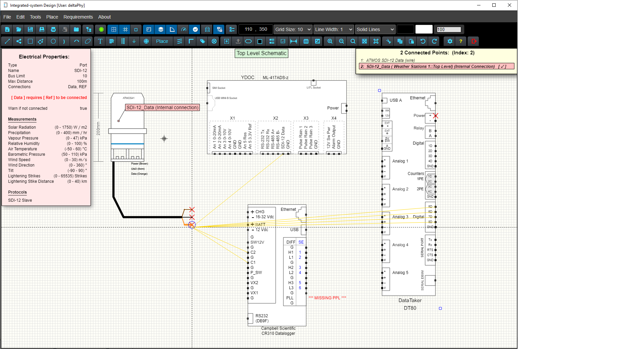
Task: Click the red exit icon on the toolbar
Action: [473, 41]
